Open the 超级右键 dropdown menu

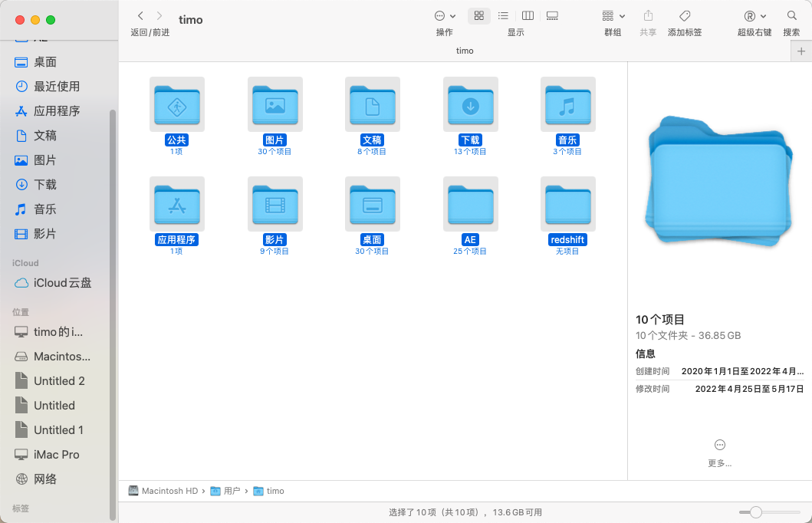[754, 16]
